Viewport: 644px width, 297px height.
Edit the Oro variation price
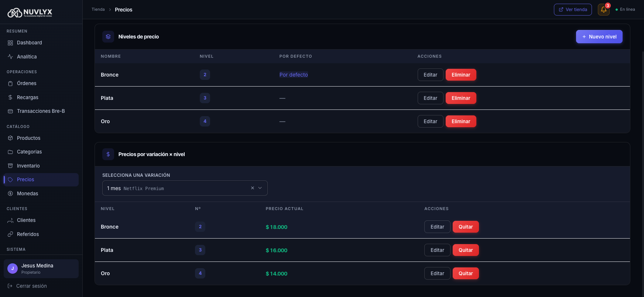[x=437, y=273]
